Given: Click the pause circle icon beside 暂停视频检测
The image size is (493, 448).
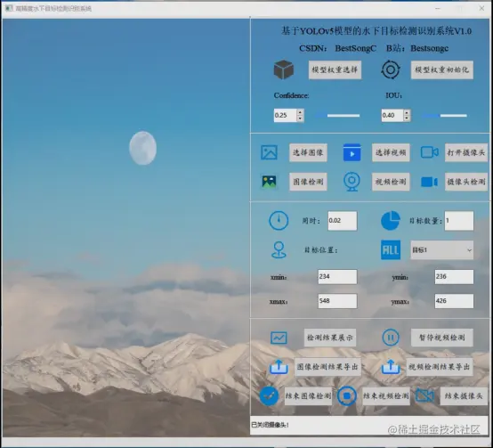Looking at the screenshot, I should tap(391, 338).
